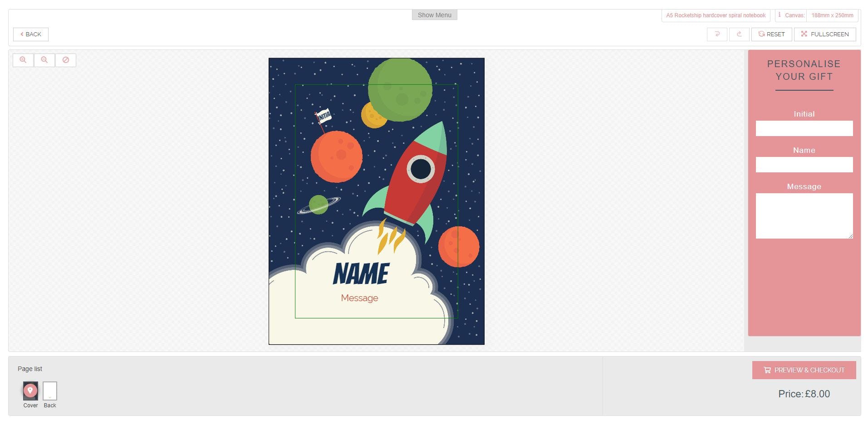Click the A5 Rocketship hardcover spiral notebook label
The width and height of the screenshot is (868, 425).
pos(716,15)
